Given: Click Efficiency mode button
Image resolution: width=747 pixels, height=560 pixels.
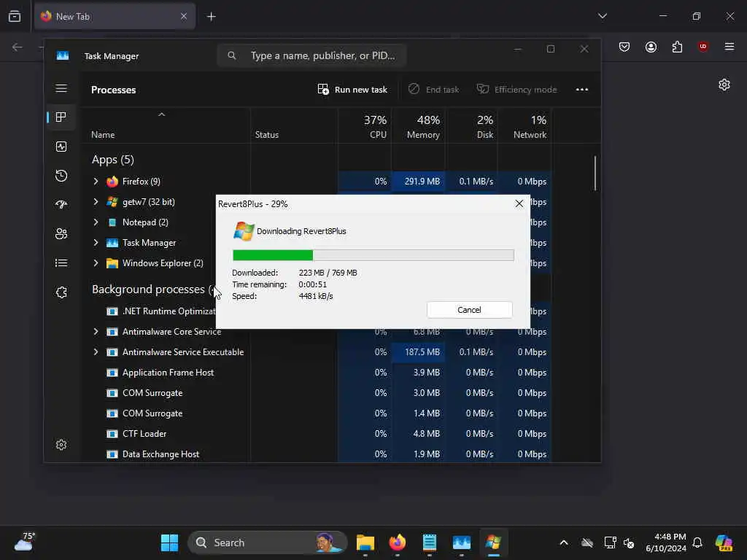Looking at the screenshot, I should pos(517,90).
